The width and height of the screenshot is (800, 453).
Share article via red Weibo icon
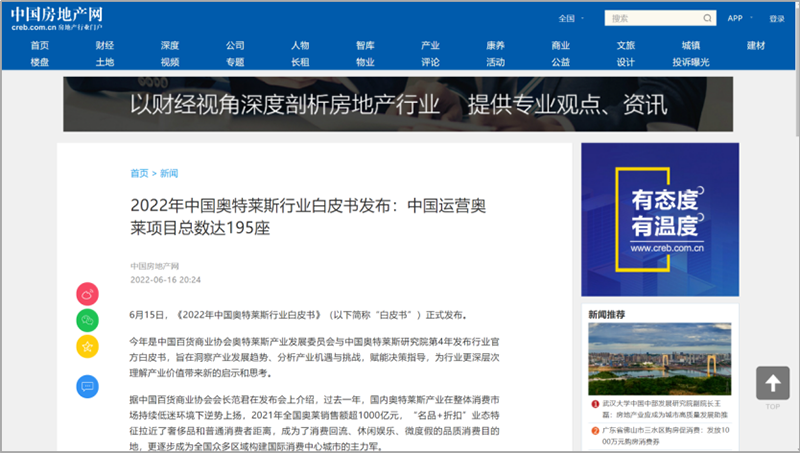(88, 294)
